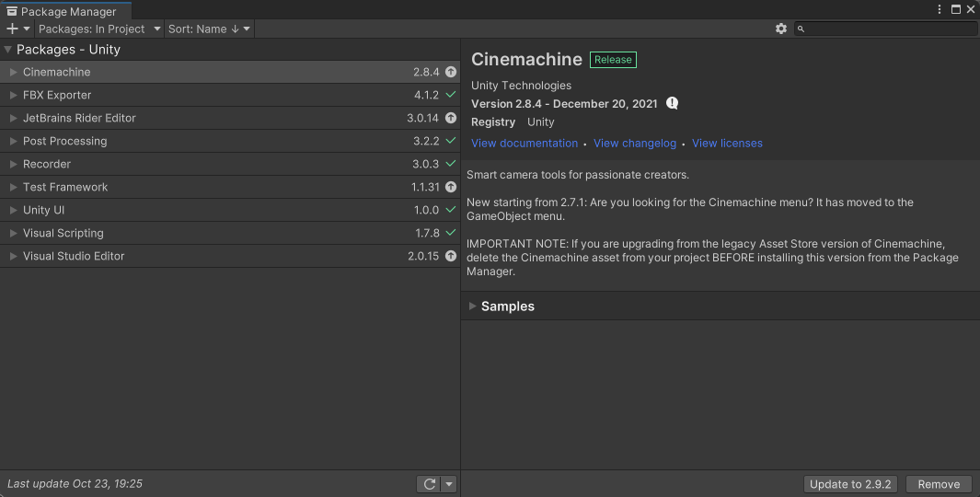This screenshot has width=980, height=497.
Task: Expand the FBX Exporter versions arrow
Action: click(x=13, y=95)
